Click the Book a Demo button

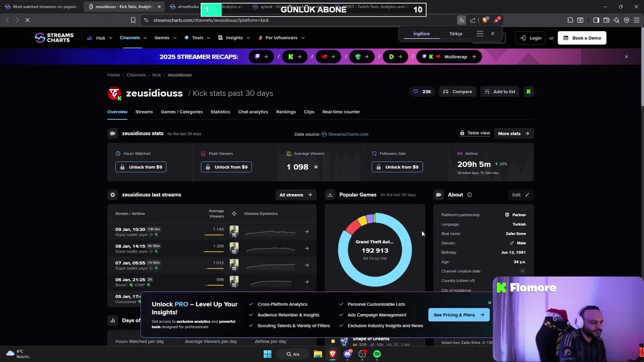click(582, 38)
